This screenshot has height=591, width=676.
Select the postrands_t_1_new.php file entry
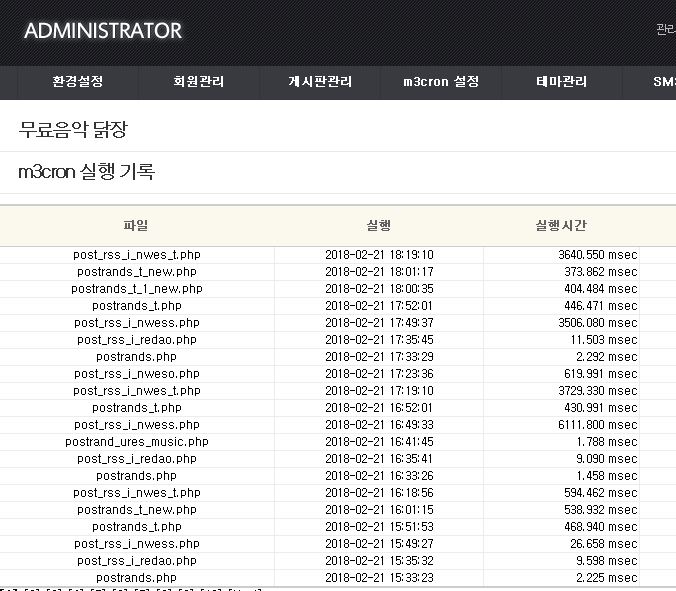[136, 289]
